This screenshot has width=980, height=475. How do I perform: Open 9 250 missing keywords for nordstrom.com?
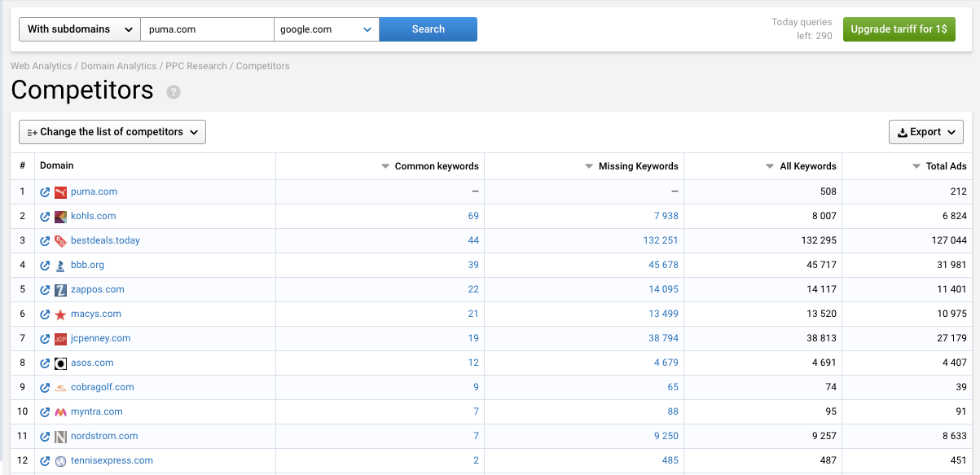pyautogui.click(x=666, y=437)
